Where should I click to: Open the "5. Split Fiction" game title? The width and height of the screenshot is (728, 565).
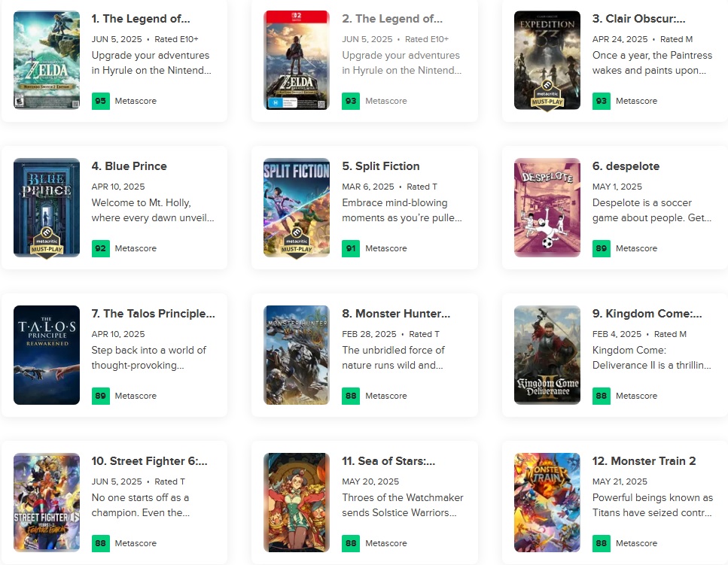[x=381, y=166]
